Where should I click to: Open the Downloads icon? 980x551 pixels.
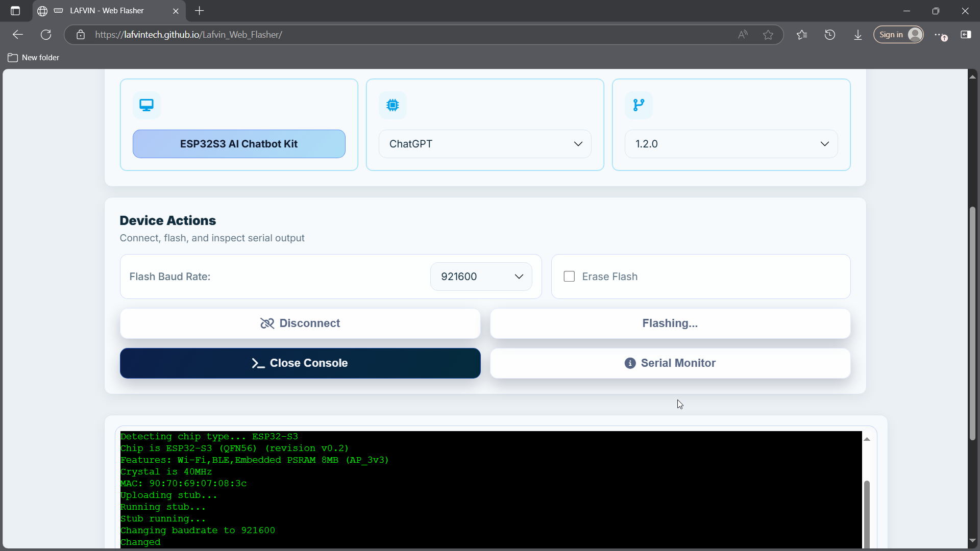[x=858, y=35]
